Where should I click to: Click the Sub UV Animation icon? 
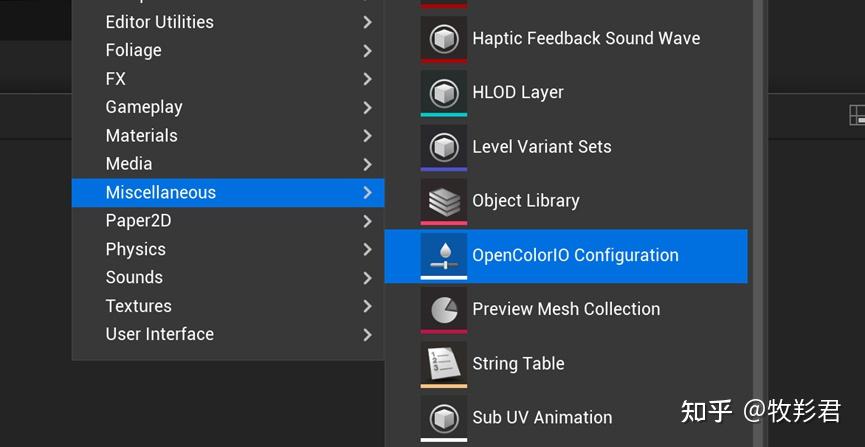(443, 417)
